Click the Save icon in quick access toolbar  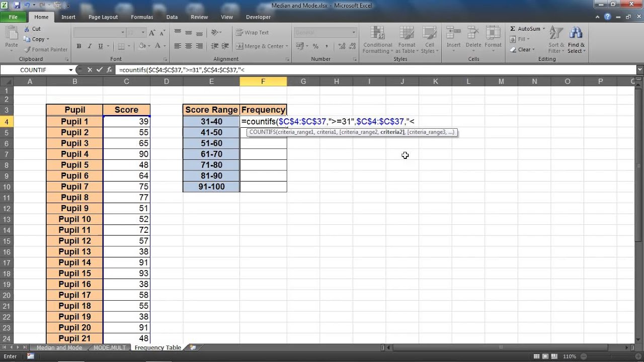coord(17,6)
